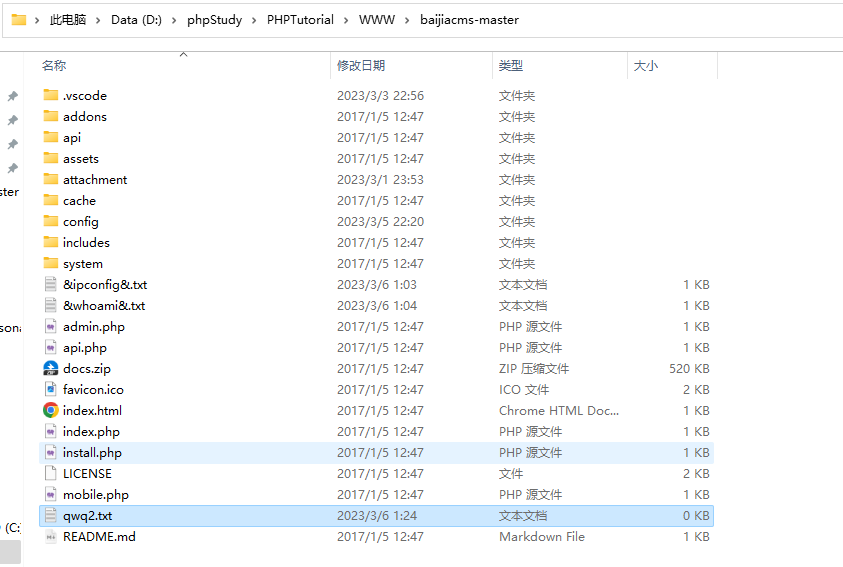
Task: Click the api.php file icon
Action: click(x=51, y=347)
